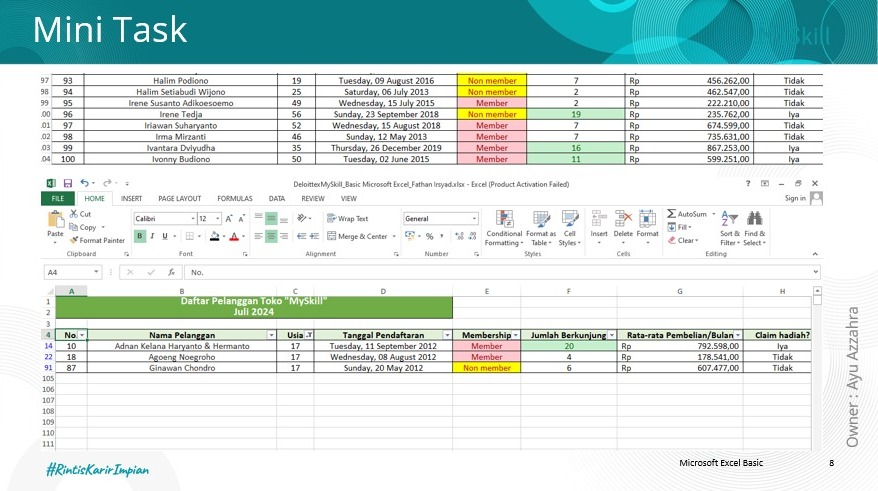This screenshot has width=878, height=491.
Task: Apply Percent Style format
Action: click(x=429, y=236)
